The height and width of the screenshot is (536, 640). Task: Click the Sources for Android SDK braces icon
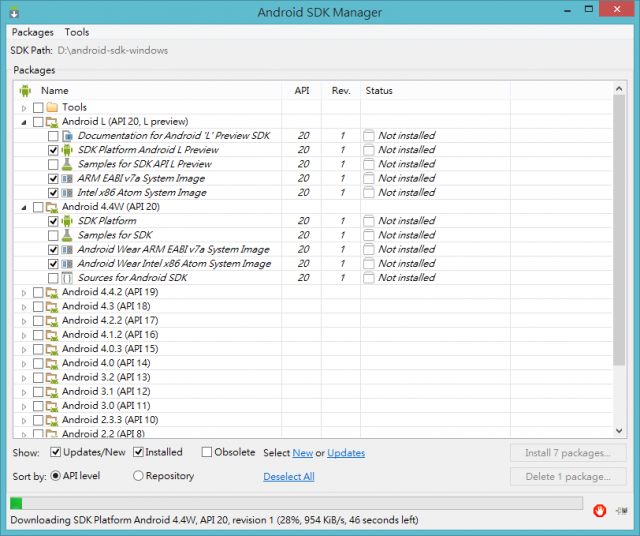(67, 278)
